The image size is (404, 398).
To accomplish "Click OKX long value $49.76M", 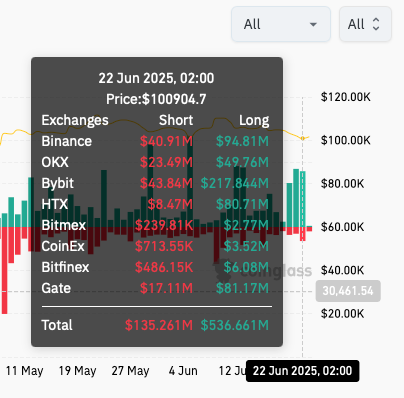I will (x=242, y=162).
